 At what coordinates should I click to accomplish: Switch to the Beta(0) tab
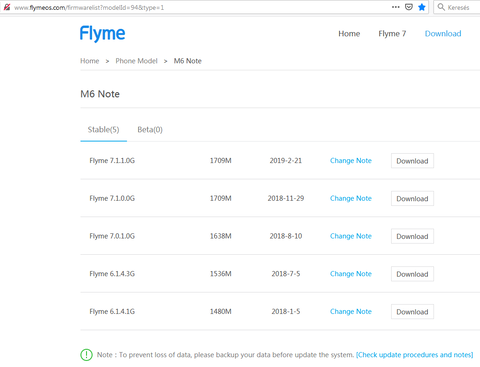tap(150, 130)
